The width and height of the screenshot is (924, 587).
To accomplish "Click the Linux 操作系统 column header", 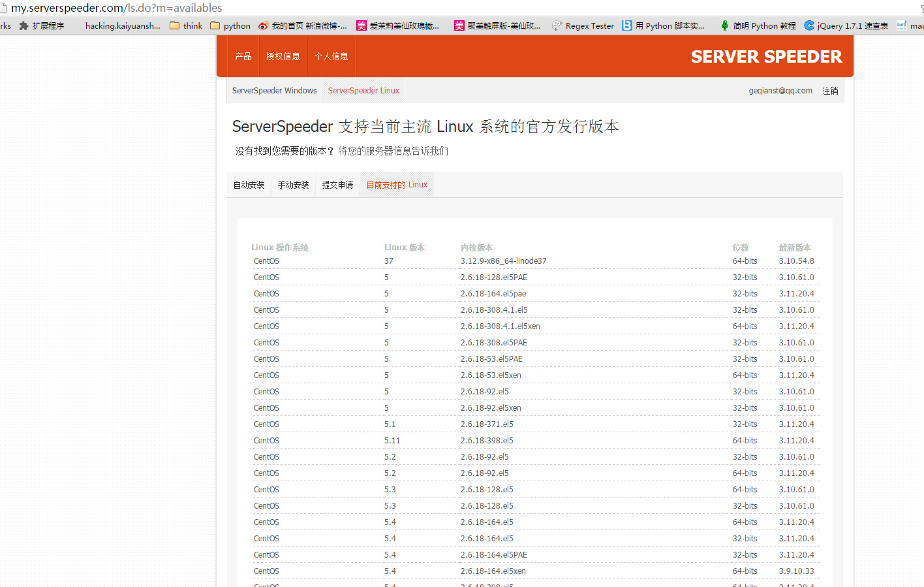I will pos(280,247).
